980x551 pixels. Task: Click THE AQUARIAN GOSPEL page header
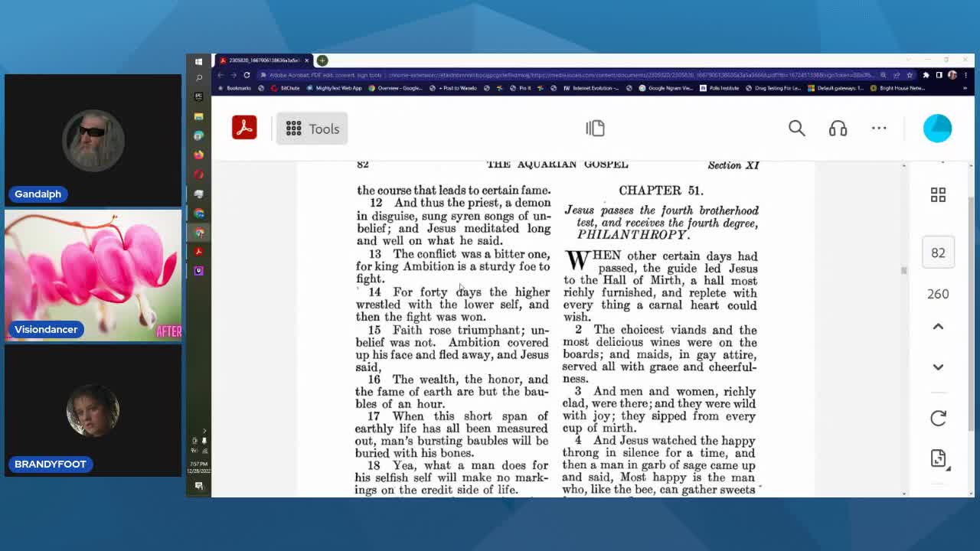557,165
